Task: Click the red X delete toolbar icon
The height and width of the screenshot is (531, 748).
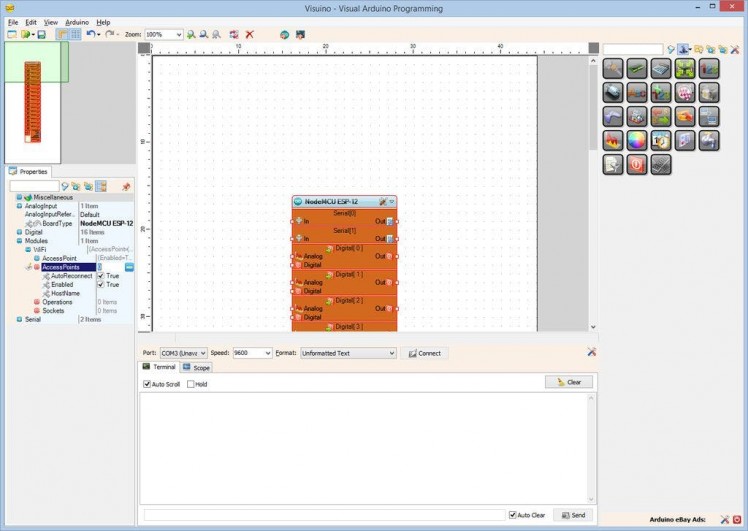Action: point(250,34)
